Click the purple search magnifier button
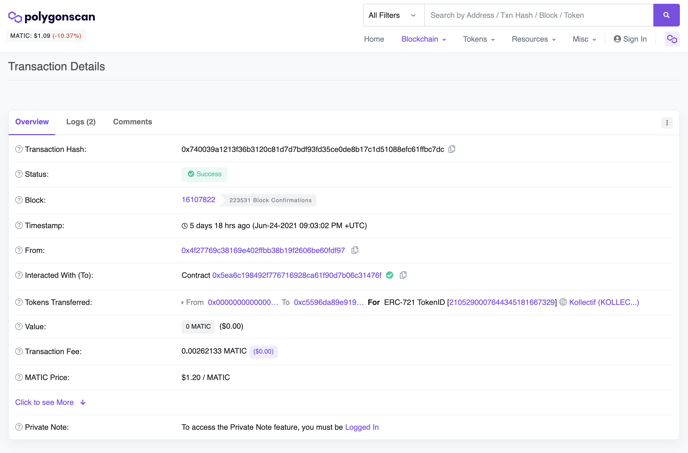This screenshot has height=453, width=688. click(666, 15)
